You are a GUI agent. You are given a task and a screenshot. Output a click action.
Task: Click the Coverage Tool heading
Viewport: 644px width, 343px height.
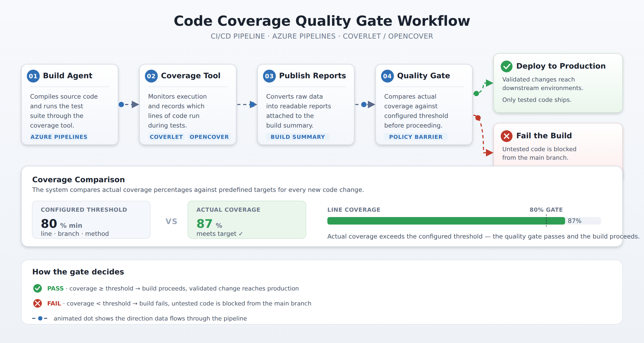coord(191,76)
